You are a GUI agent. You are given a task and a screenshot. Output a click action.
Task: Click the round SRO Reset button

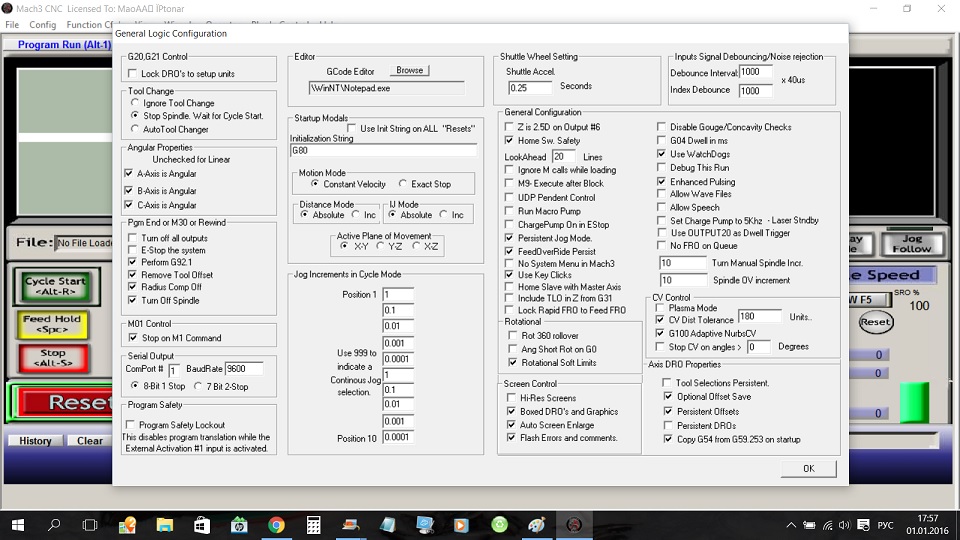pos(876,322)
